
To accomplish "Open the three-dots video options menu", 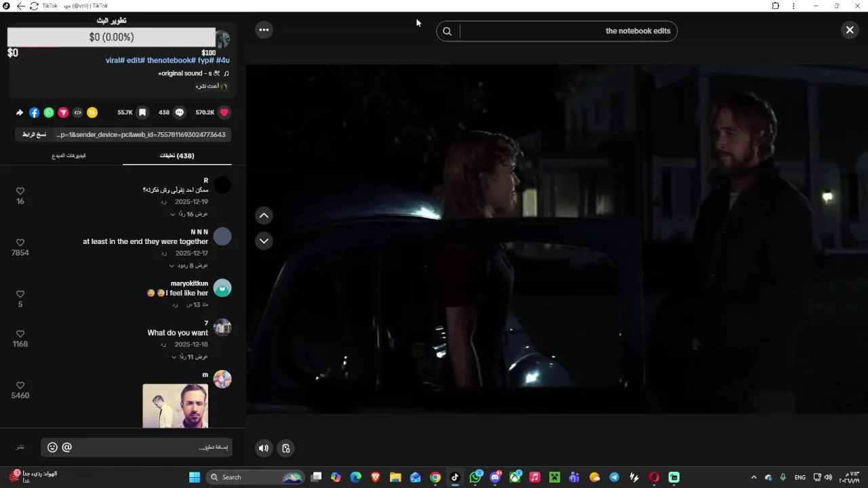I will pyautogui.click(x=264, y=30).
